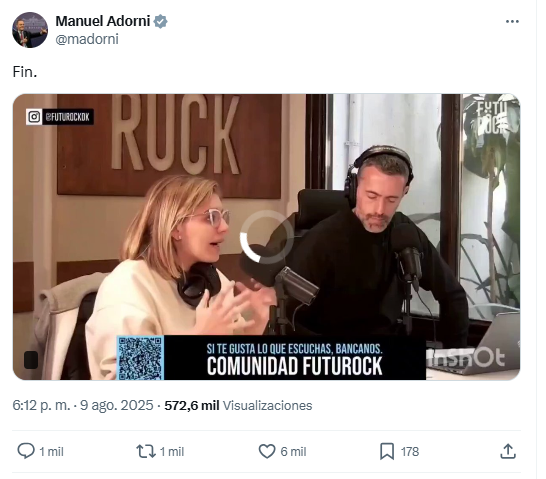Click the Futurock logo in video corner

(493, 117)
